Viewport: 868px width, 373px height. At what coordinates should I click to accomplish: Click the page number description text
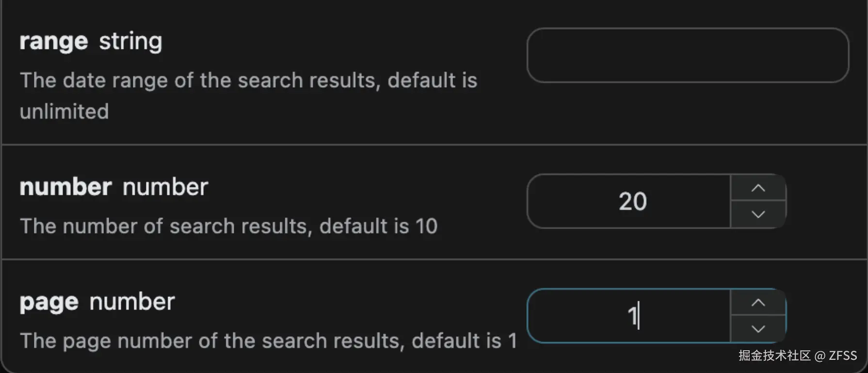(x=268, y=341)
